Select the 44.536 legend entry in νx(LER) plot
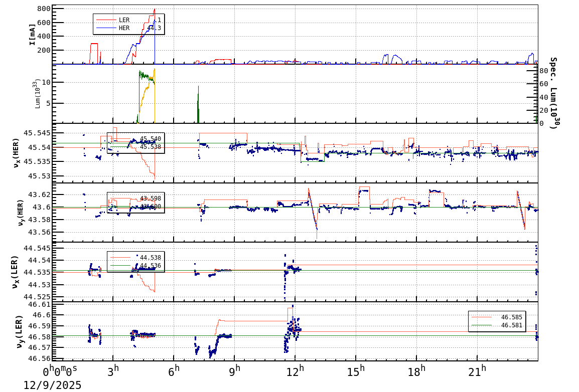579x392 pixels. point(150,266)
